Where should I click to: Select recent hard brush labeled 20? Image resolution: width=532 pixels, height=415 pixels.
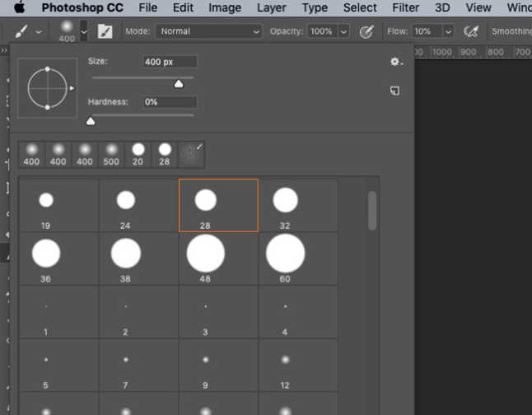(138, 155)
